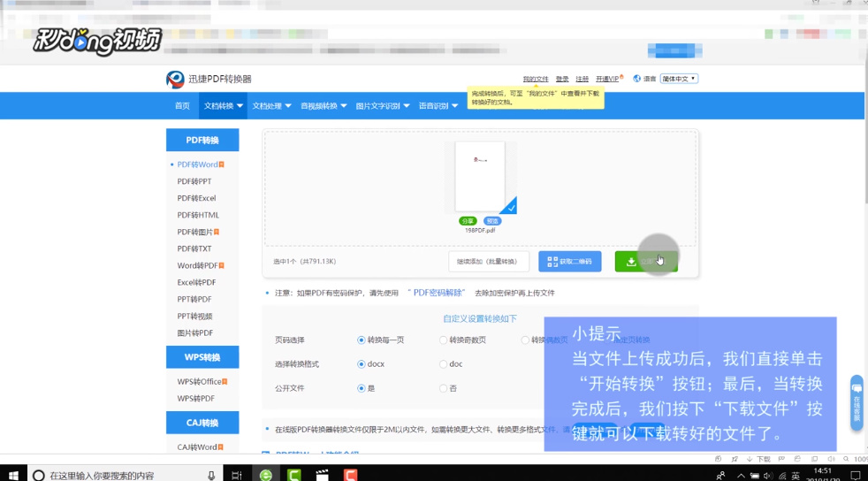Open the Windows notification center
This screenshot has height=481, width=868.
[856, 476]
